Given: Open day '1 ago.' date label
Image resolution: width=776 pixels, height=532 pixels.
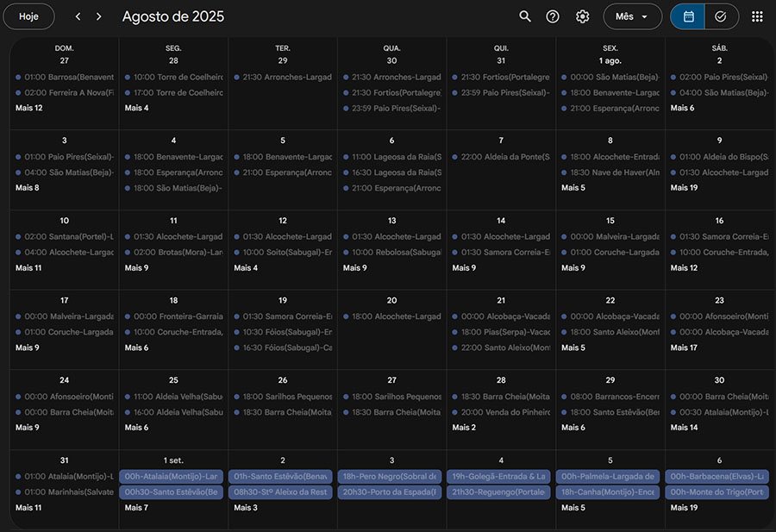Looking at the screenshot, I should pyautogui.click(x=610, y=61).
